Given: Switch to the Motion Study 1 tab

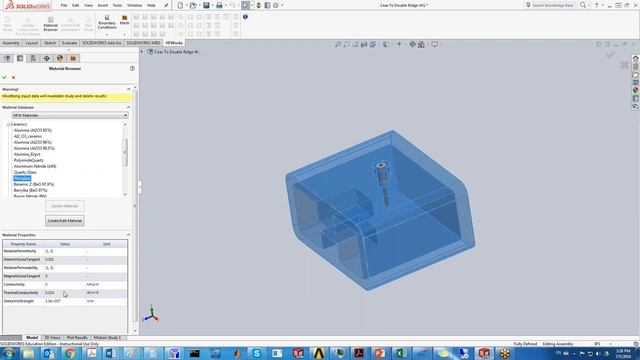Looking at the screenshot, I should [x=106, y=338].
